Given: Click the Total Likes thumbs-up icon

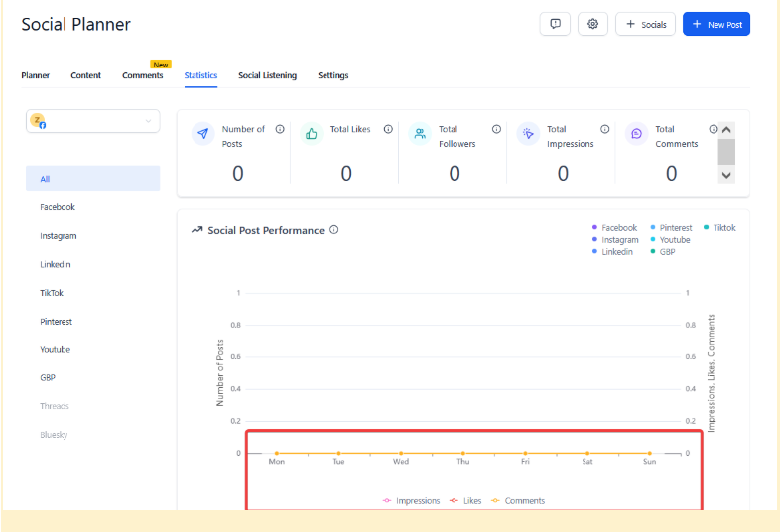Looking at the screenshot, I should point(311,134).
